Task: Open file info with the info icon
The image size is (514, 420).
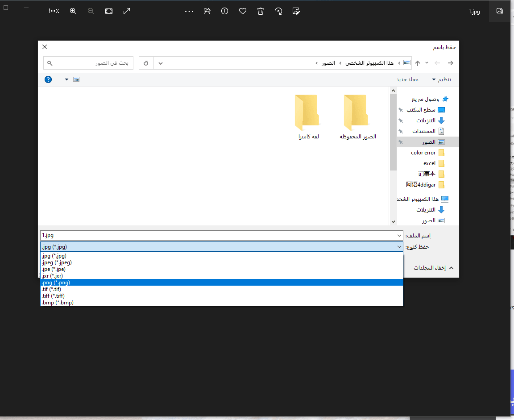Action: pyautogui.click(x=225, y=11)
